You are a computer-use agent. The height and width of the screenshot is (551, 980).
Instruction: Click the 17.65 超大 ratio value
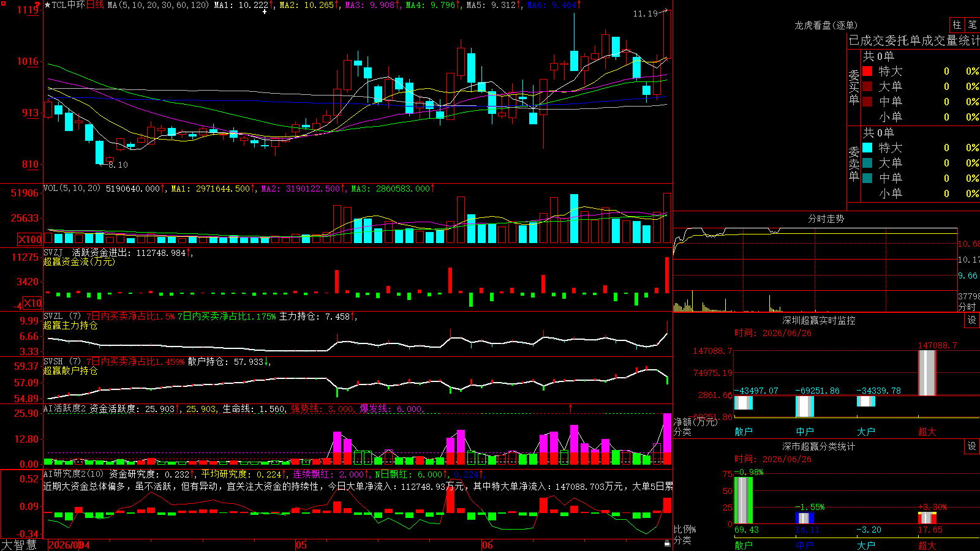coord(930,530)
